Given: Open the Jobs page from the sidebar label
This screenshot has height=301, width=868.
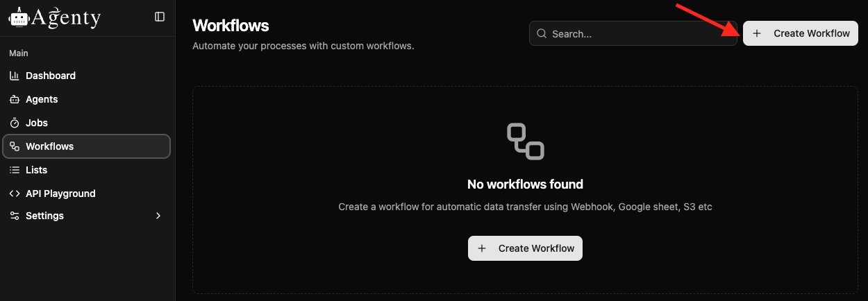Looking at the screenshot, I should pyautogui.click(x=37, y=123).
